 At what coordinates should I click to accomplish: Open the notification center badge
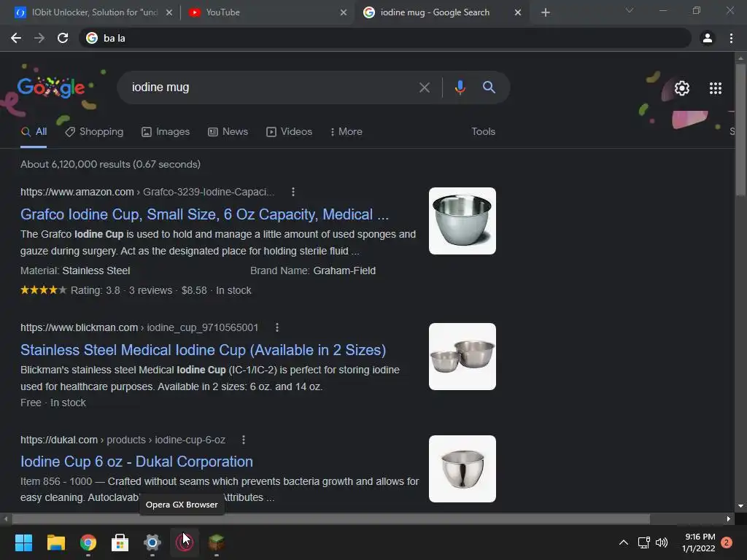(727, 542)
